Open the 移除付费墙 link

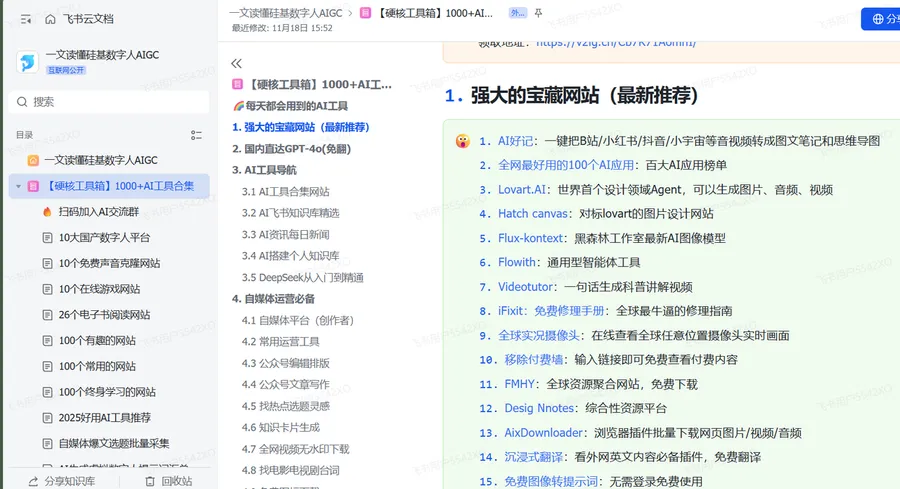533,360
